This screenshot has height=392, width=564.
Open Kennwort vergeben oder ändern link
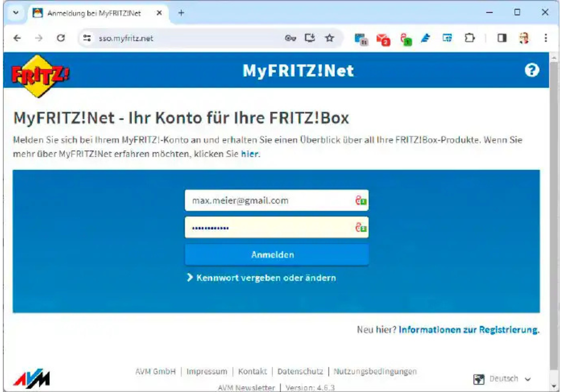tap(261, 278)
